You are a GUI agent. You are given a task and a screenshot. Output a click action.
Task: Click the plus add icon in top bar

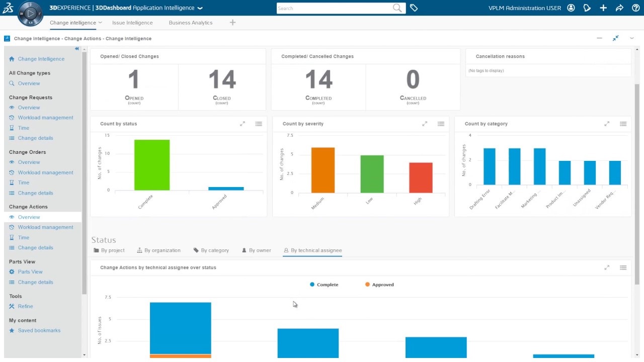tap(603, 8)
